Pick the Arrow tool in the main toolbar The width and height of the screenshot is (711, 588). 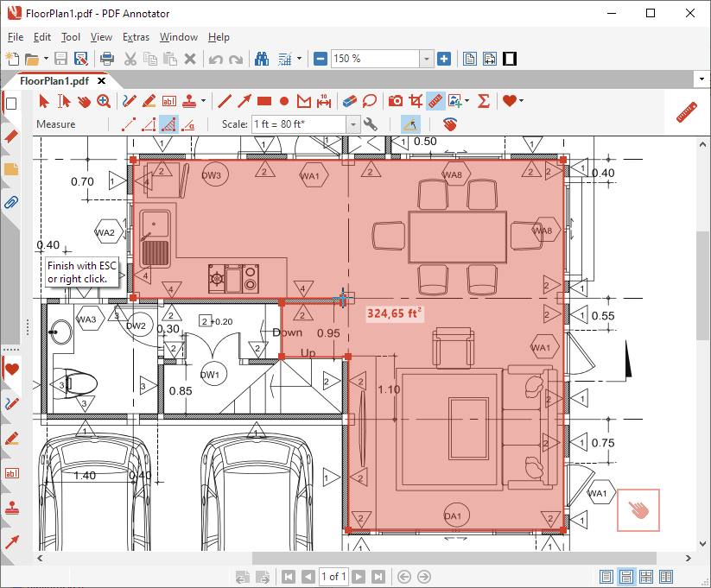[x=244, y=101]
